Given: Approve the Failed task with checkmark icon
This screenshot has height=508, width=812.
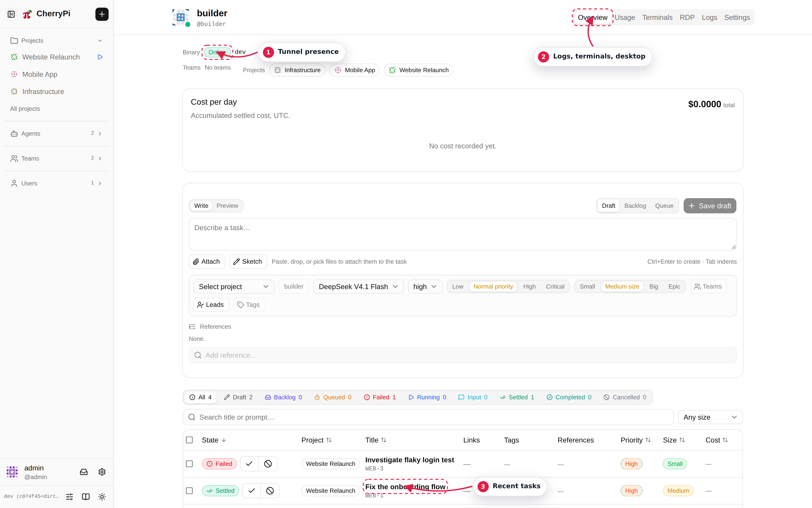Looking at the screenshot, I should (x=249, y=464).
